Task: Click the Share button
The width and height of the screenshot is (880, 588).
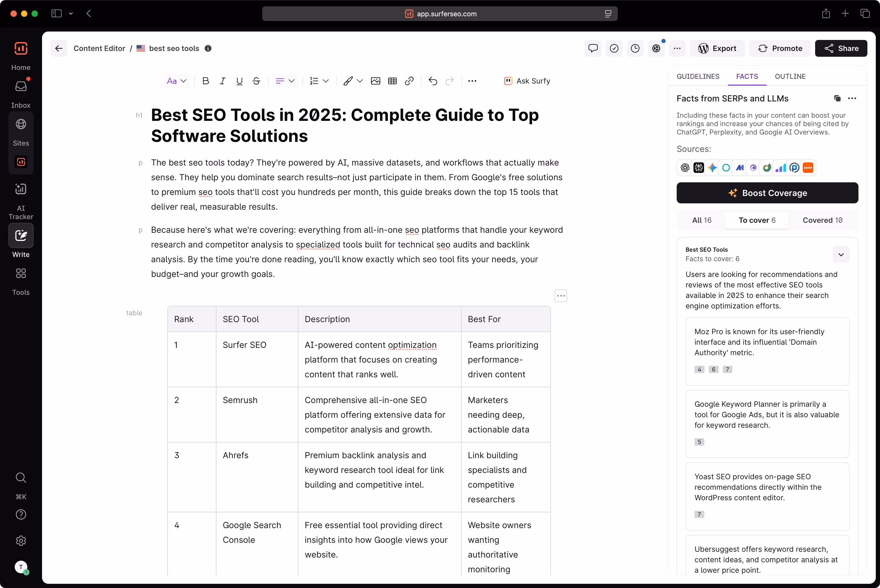Action: click(x=841, y=48)
